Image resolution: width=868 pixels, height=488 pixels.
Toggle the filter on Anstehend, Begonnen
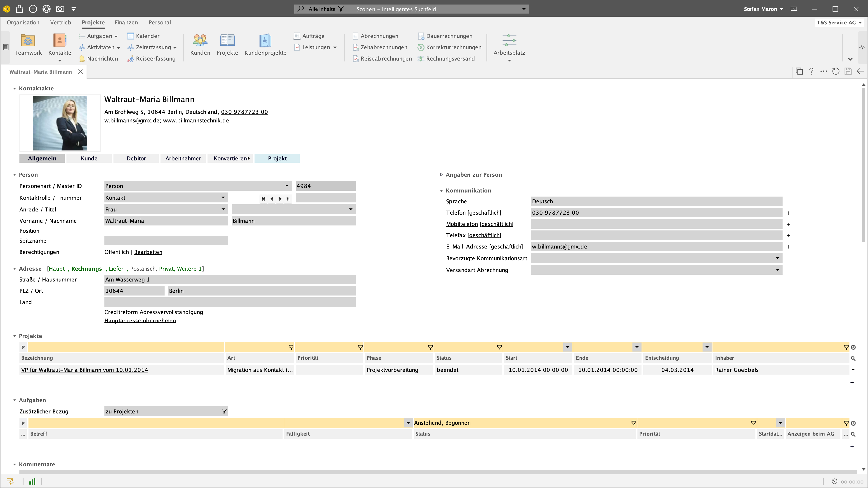pos(633,423)
